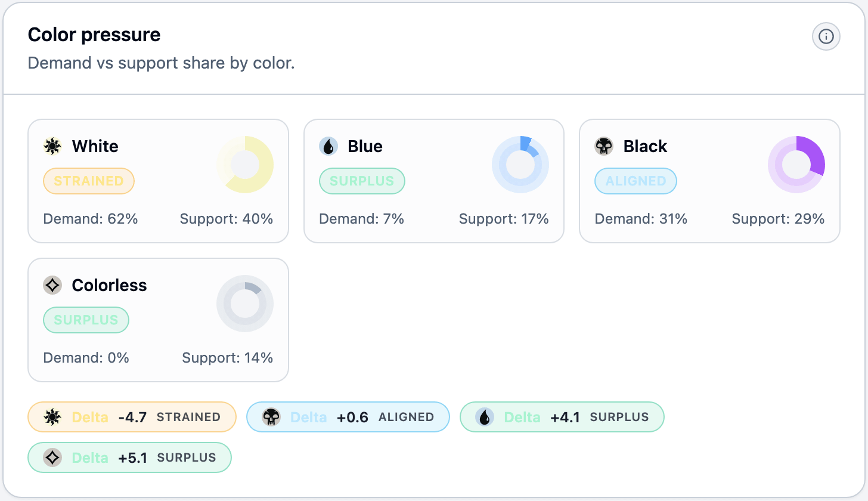Click the water drop icon in Delta chip
868x501 pixels.
485,417
